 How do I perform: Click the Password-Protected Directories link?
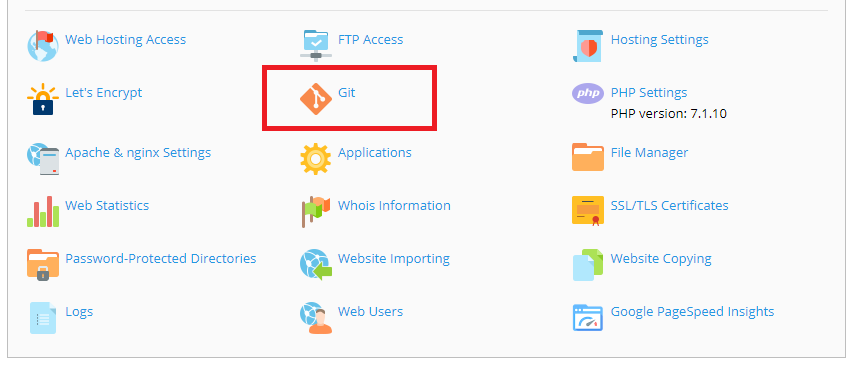pos(161,258)
